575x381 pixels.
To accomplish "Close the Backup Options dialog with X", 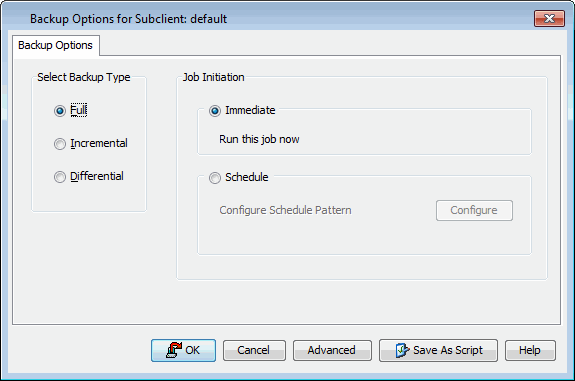I will (x=549, y=18).
